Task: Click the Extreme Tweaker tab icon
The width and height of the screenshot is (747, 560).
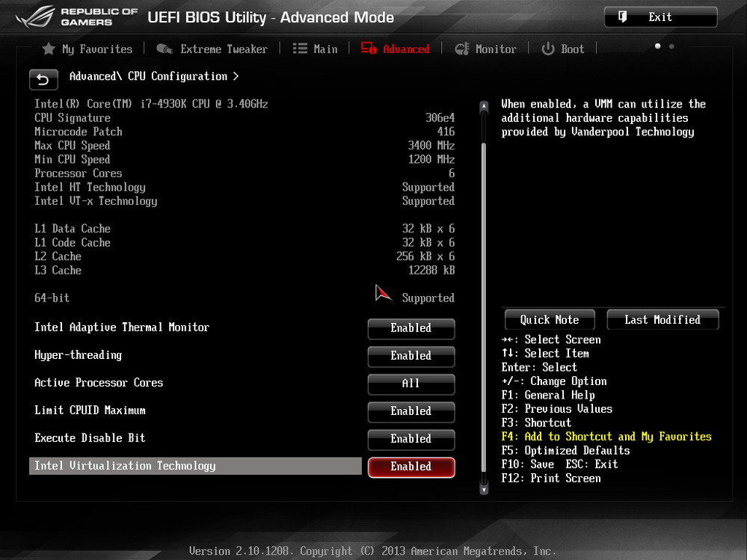Action: 165,49
